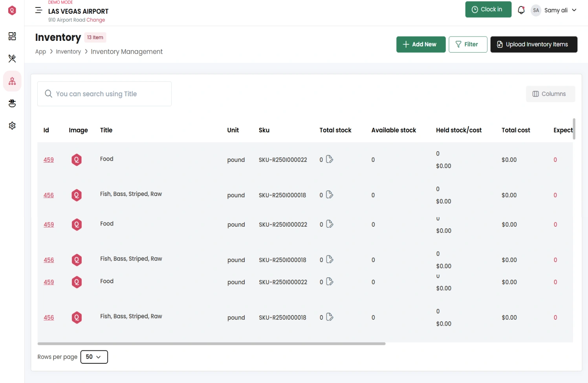Click the Change address link
Image resolution: width=588 pixels, height=383 pixels.
pos(96,20)
